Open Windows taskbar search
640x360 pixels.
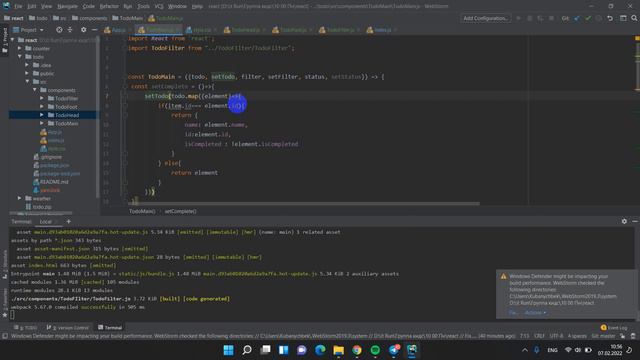click(247, 350)
